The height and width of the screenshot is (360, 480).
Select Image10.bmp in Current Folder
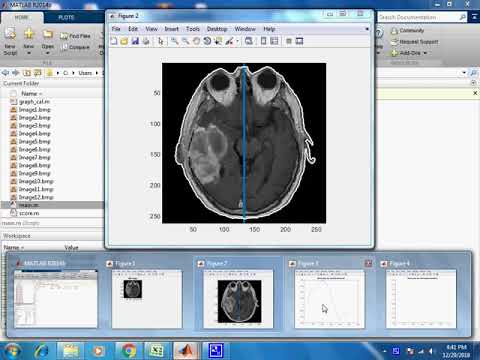[36, 181]
